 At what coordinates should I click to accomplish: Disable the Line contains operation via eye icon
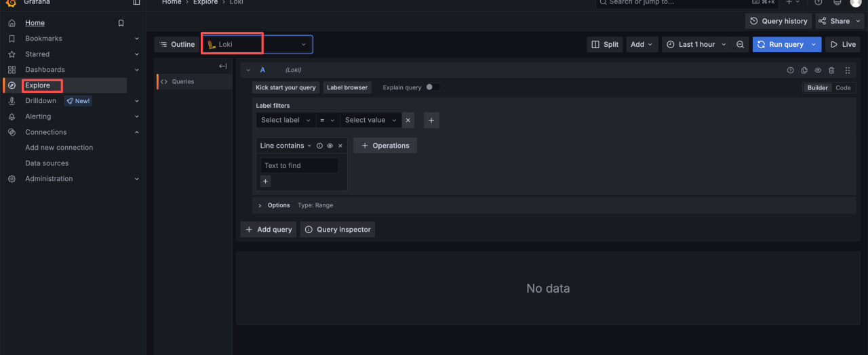[x=330, y=146]
